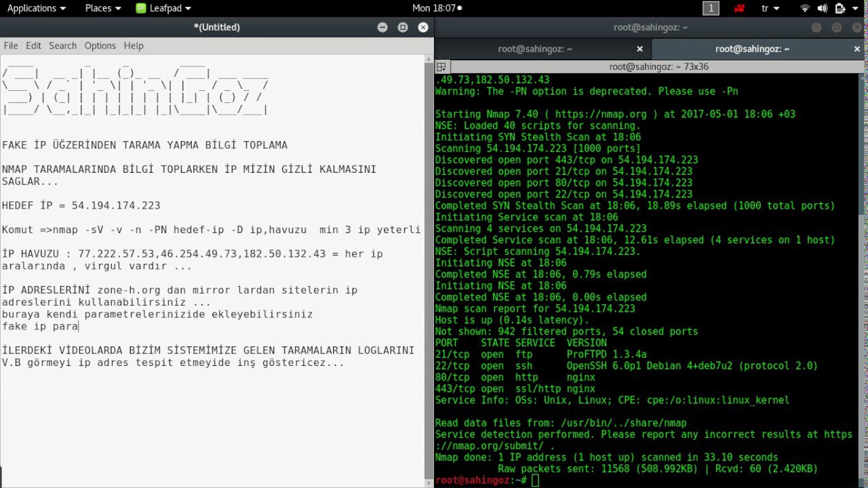Click the line 'HEDEF İP = 54.194.174.223'
This screenshot has width=868, height=488.
pyautogui.click(x=81, y=205)
